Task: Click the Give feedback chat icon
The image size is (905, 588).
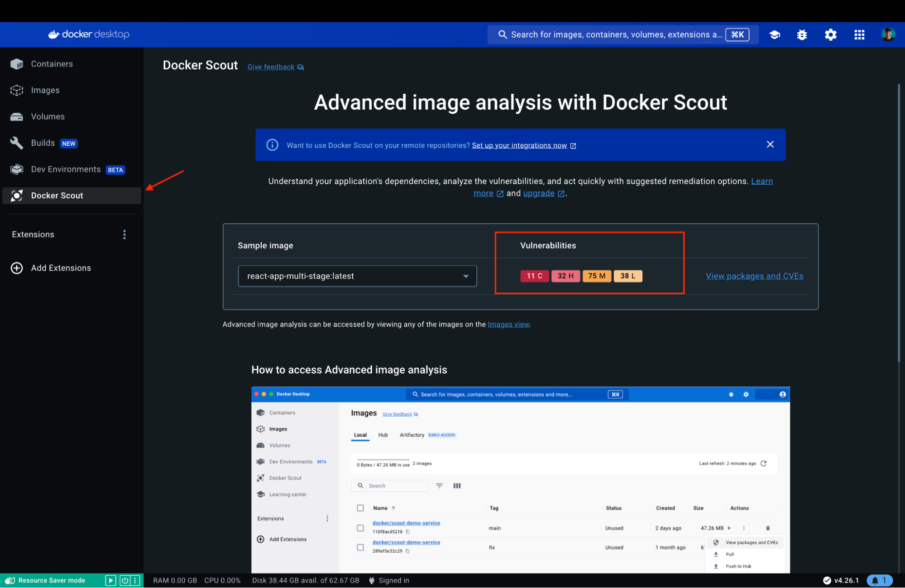Action: (301, 67)
